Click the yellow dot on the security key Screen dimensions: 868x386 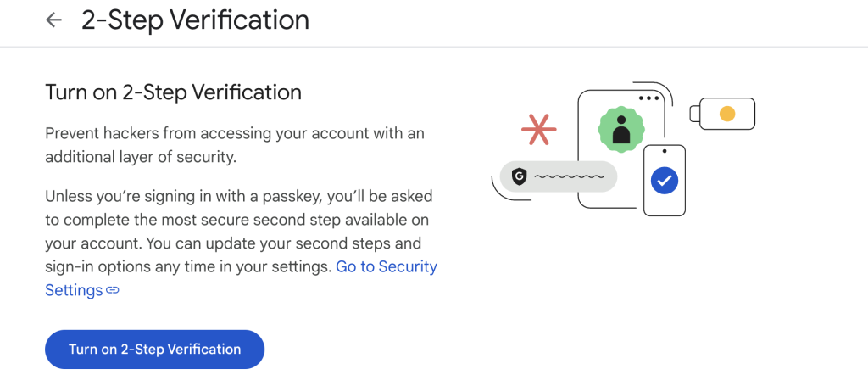point(726,113)
